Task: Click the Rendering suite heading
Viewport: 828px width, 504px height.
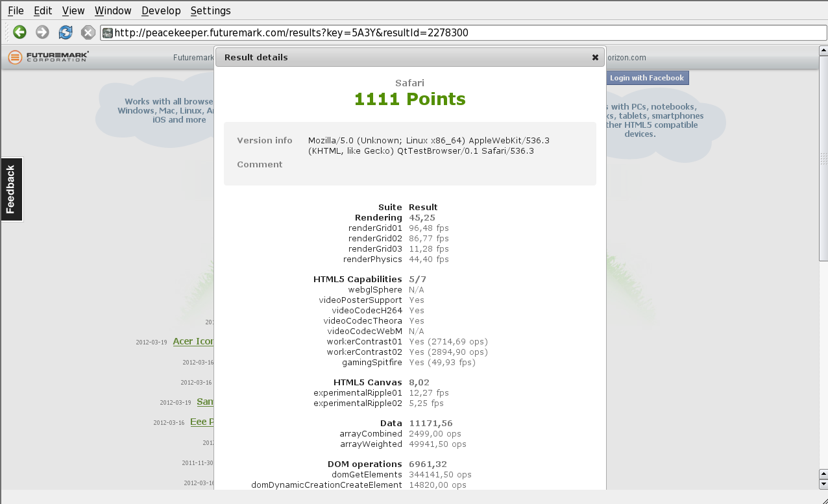Action: [x=378, y=217]
